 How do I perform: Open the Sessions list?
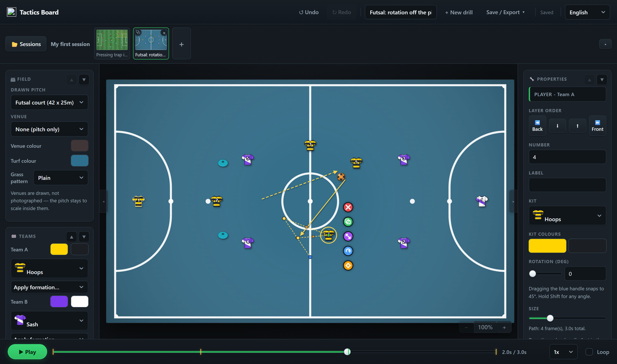tap(26, 44)
